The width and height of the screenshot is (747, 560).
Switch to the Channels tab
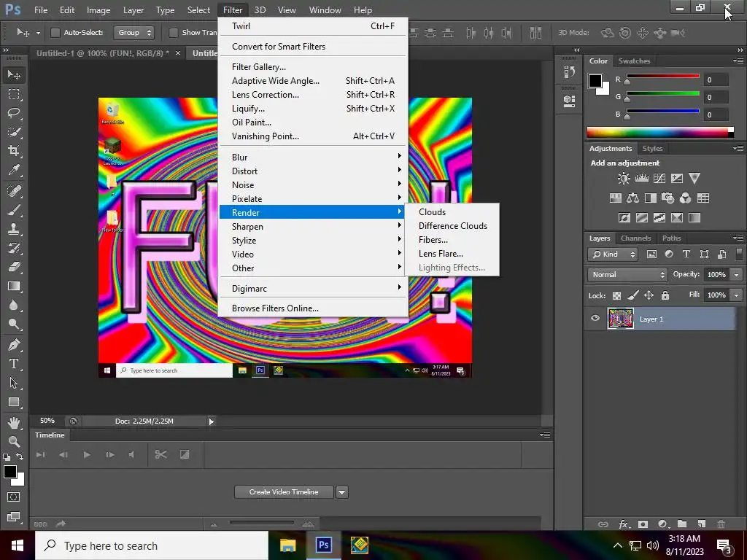[x=635, y=238]
